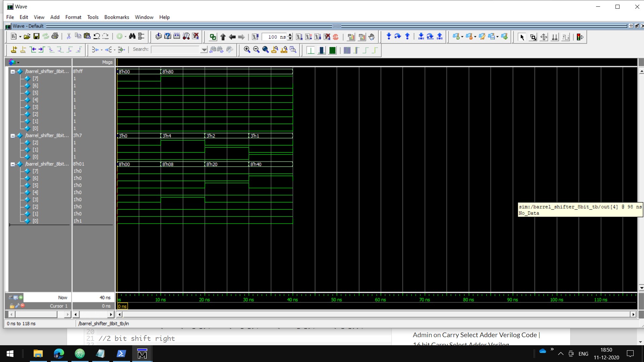
Task: Click the Zoom In magnifier icon
Action: (247, 50)
